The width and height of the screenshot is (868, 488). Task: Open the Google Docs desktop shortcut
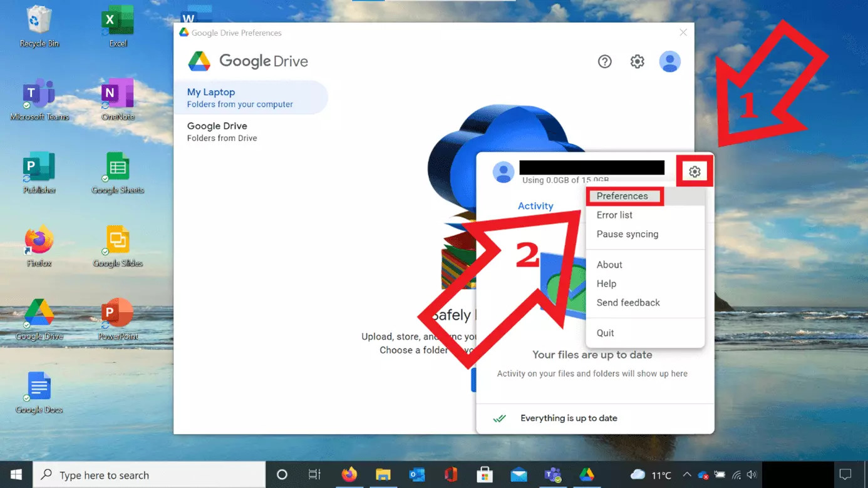(x=39, y=393)
